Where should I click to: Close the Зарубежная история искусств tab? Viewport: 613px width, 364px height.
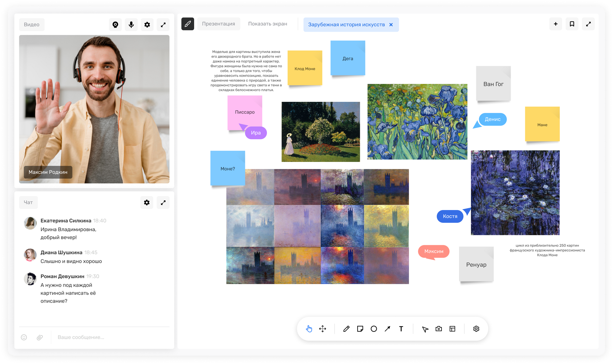coord(391,25)
